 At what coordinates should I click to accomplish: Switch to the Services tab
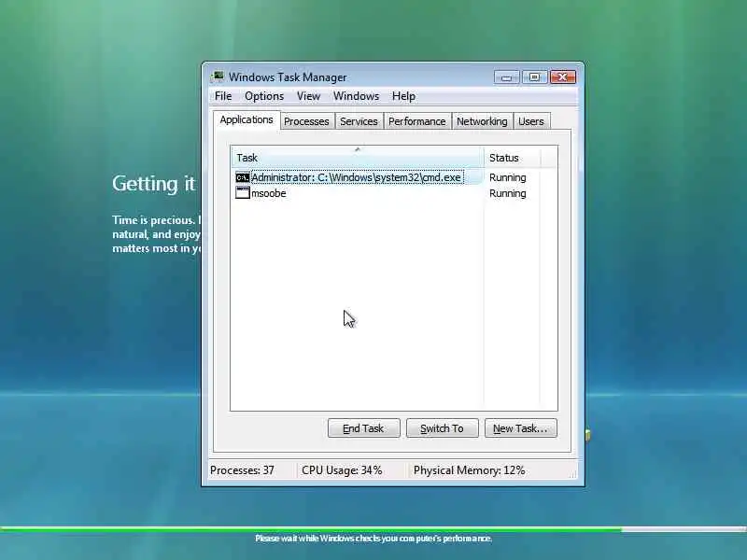(359, 122)
